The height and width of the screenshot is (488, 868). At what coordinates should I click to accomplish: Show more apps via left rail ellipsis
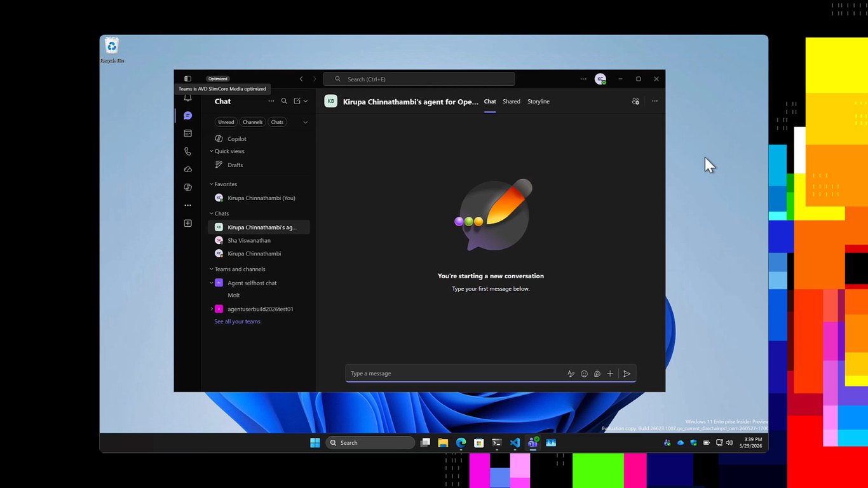tap(187, 205)
